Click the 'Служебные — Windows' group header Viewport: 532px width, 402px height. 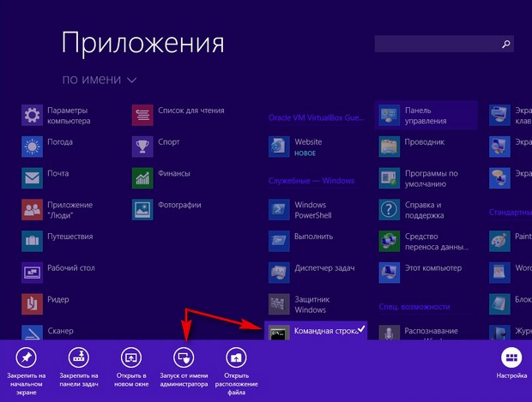(311, 181)
